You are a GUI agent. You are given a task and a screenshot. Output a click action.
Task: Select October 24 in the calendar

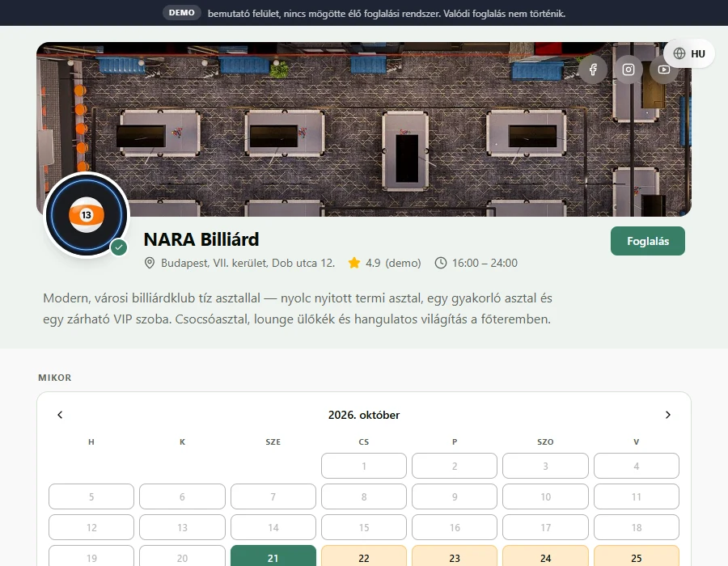(x=545, y=555)
